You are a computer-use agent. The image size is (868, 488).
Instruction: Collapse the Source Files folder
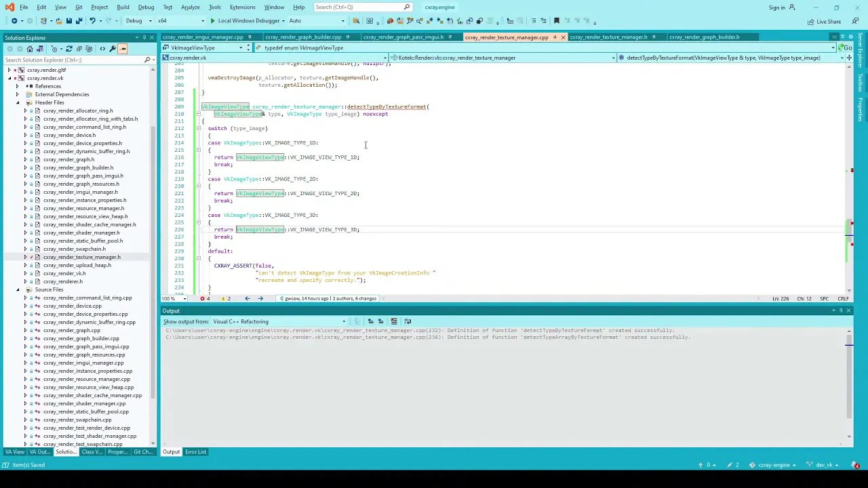tap(18, 289)
